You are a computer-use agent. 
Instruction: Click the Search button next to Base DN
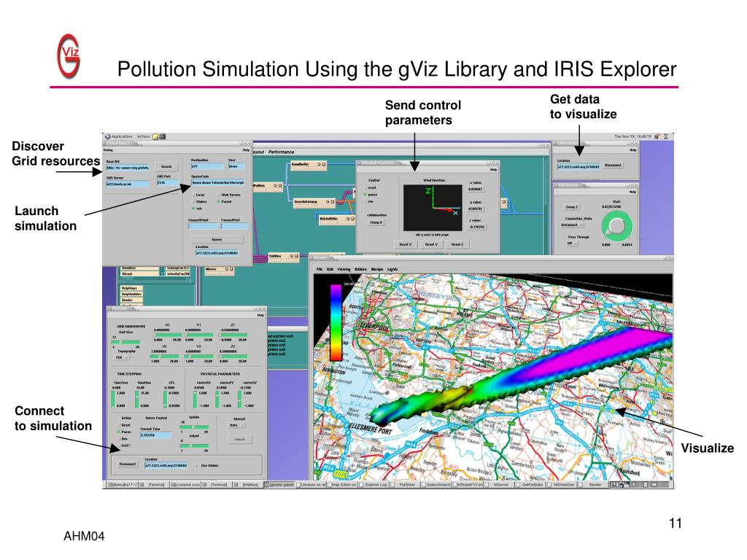(166, 167)
